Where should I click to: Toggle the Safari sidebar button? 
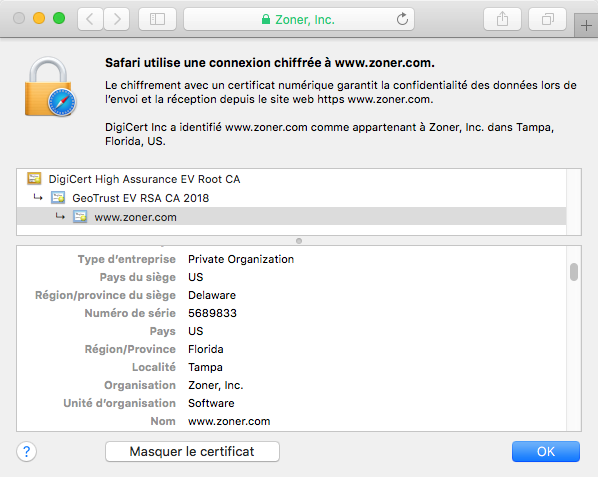(157, 19)
